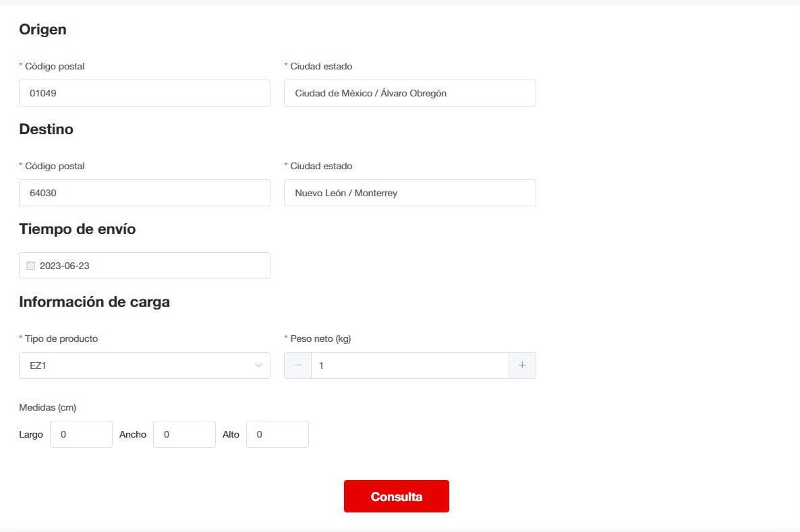The width and height of the screenshot is (800, 532).
Task: Click the calendar icon in shipping date field
Action: pyautogui.click(x=30, y=266)
